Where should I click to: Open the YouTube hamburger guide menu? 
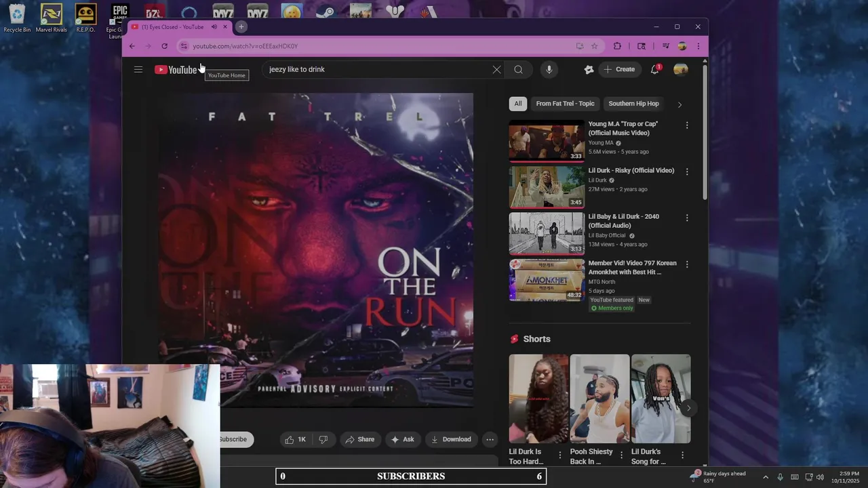[x=138, y=69]
